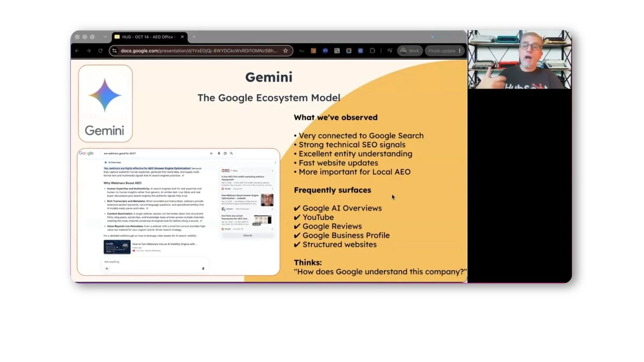Open the media controls icon in toolbar

point(390,51)
